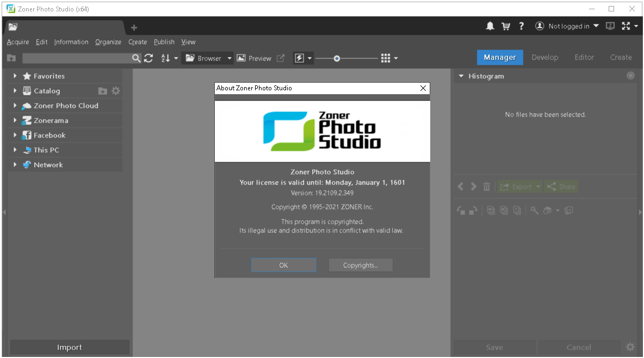Click the refresh icon
Screen dimensions: 644x358
point(148,58)
